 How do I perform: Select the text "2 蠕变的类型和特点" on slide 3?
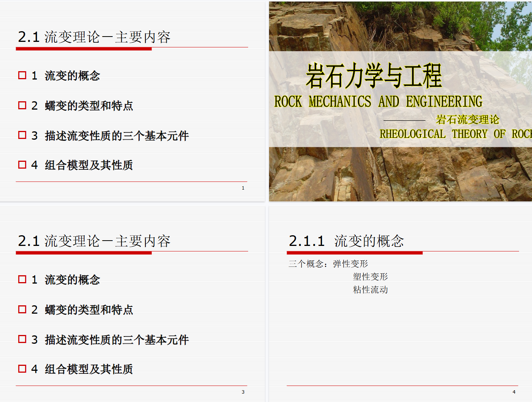82,309
